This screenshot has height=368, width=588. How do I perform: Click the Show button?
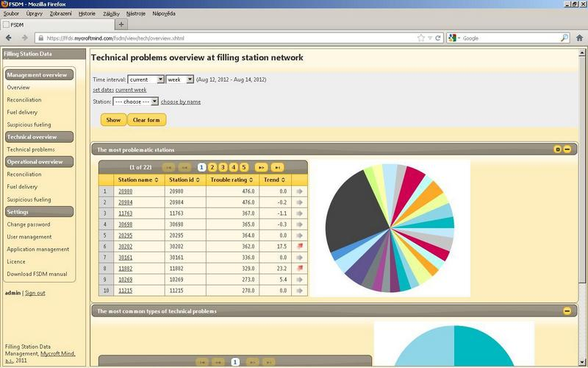coord(113,120)
